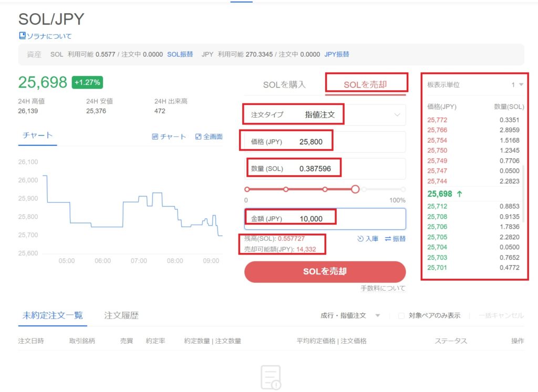Switch to the SOLを売却 tab
This screenshot has height=392, width=538.
coord(366,84)
